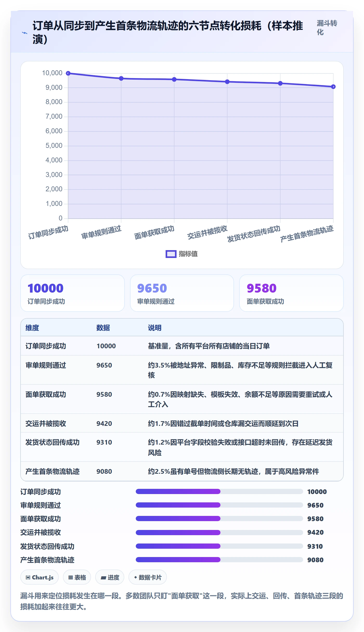This screenshot has width=364, height=632.
Task: Click the 订单同步成功 x-axis label on chart
Action: click(x=48, y=232)
